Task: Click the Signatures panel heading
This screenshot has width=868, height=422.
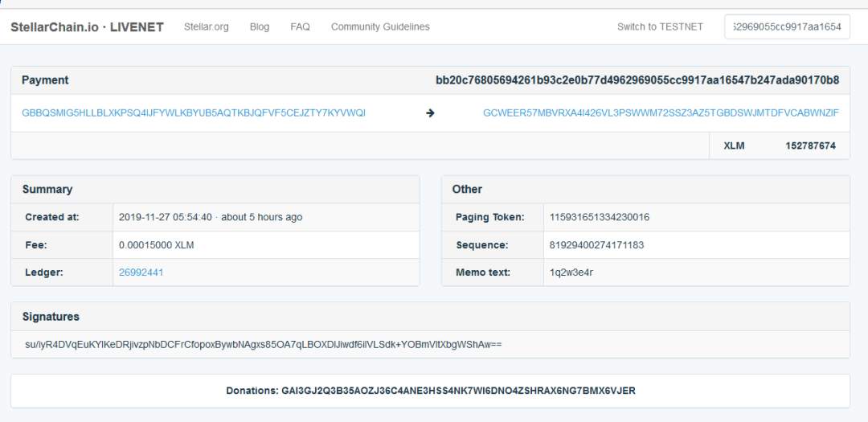Action: (x=51, y=317)
